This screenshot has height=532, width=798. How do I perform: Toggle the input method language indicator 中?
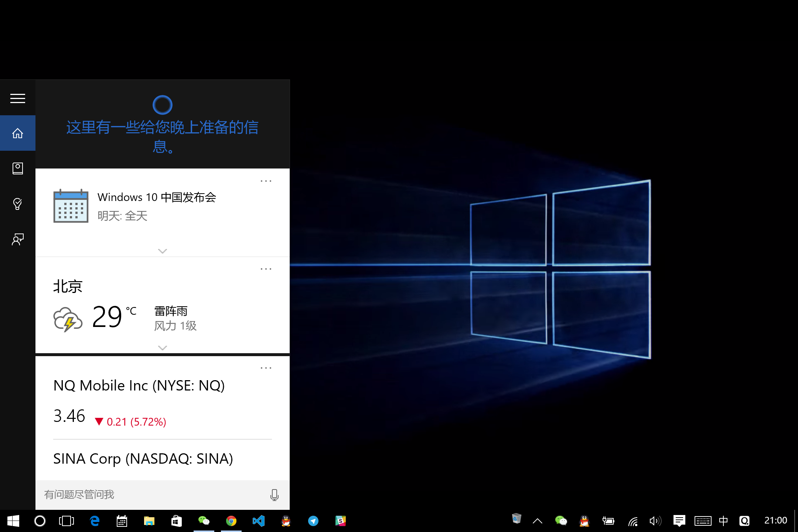coord(723,521)
